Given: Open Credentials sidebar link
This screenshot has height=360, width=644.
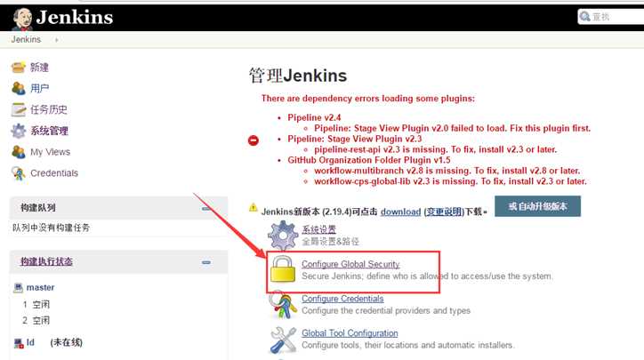Looking at the screenshot, I should point(54,173).
